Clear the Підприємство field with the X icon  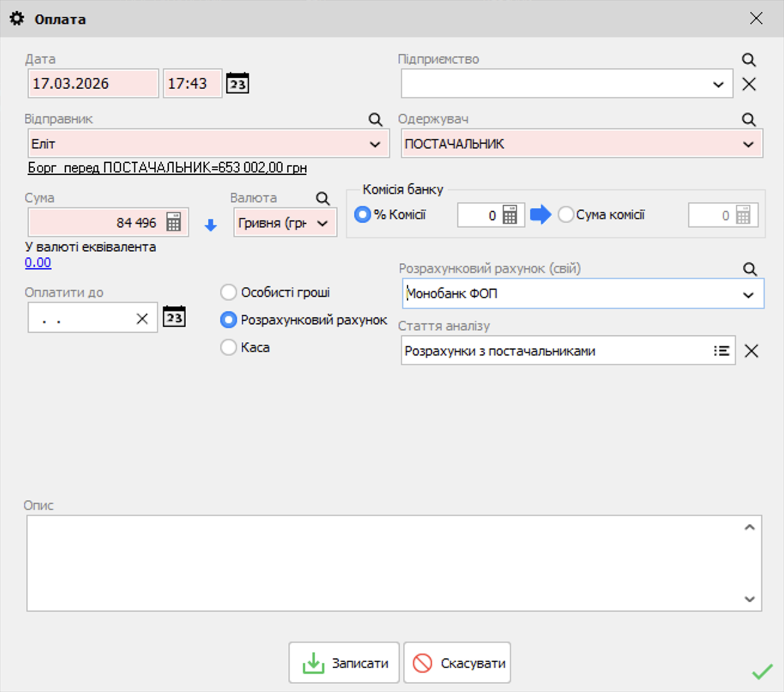pos(749,84)
